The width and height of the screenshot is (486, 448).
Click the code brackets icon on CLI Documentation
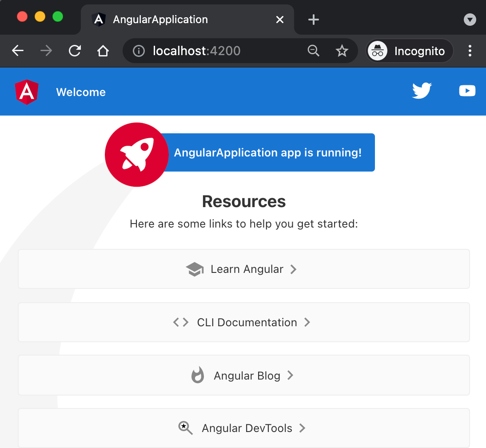point(181,322)
